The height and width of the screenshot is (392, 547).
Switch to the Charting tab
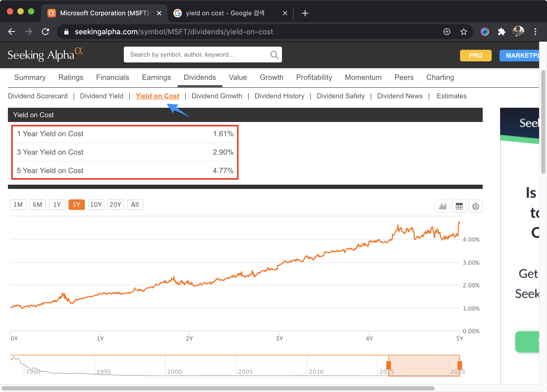(x=440, y=77)
